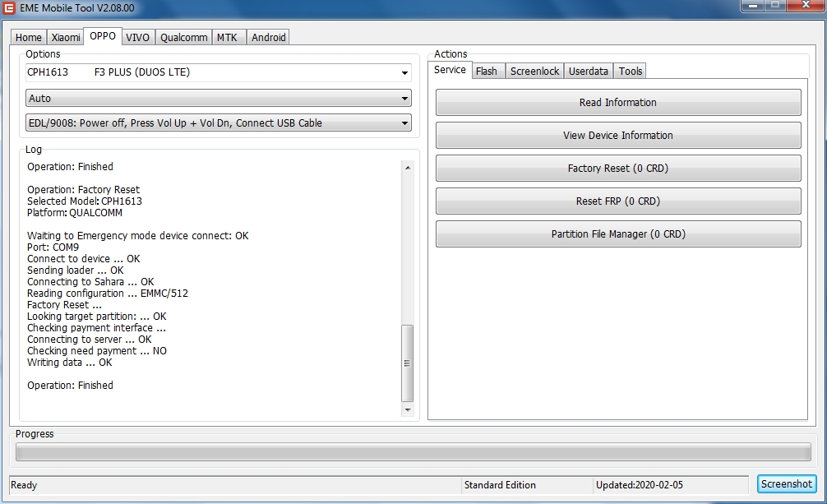Click Reset FRP (0 CRD) button
Image resolution: width=827 pixels, height=504 pixels.
click(618, 201)
